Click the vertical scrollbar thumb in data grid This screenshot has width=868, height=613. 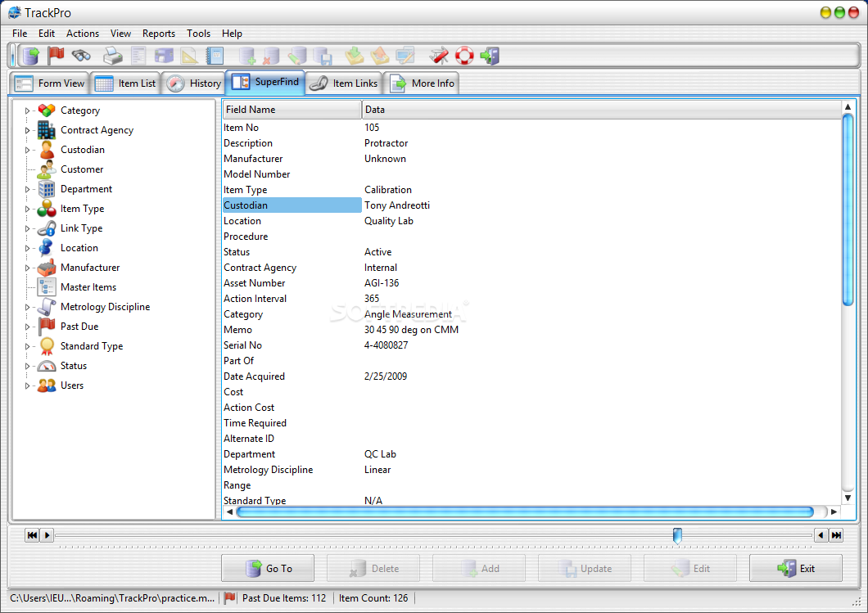tap(847, 210)
